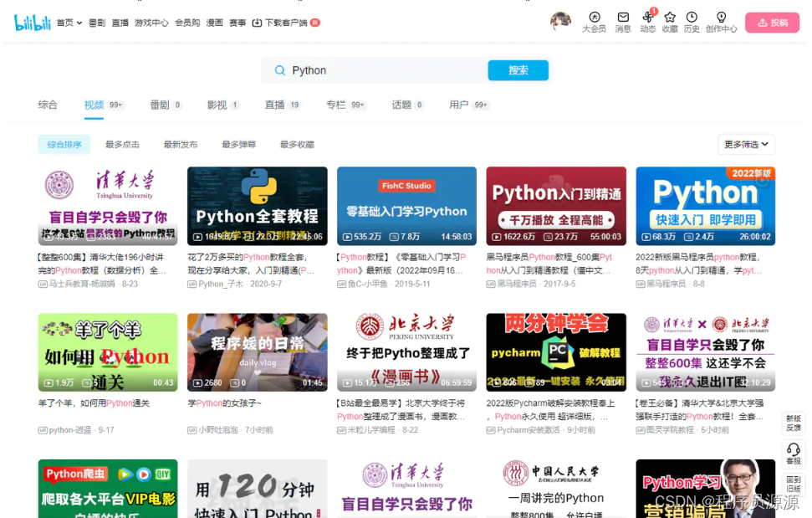Select the 综合排序 sort option

click(x=64, y=145)
